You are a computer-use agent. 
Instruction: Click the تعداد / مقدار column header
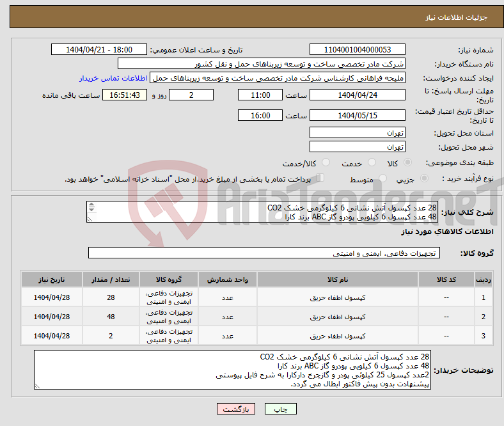click(111, 280)
